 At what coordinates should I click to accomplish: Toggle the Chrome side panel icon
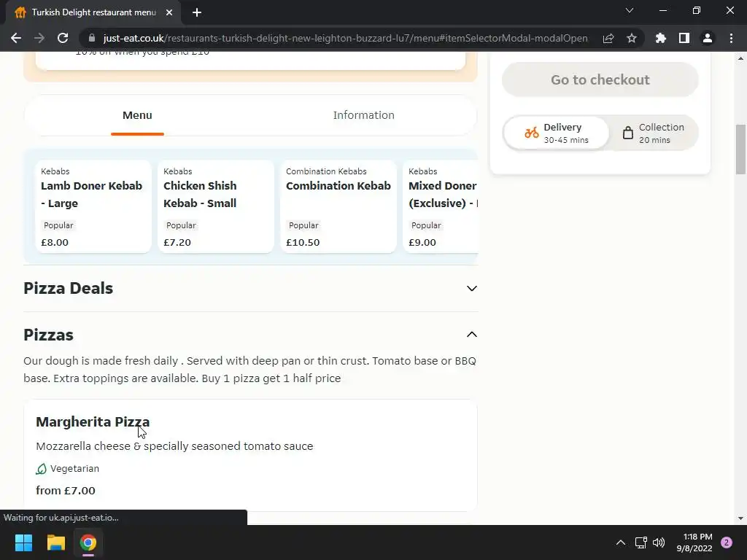coord(684,38)
